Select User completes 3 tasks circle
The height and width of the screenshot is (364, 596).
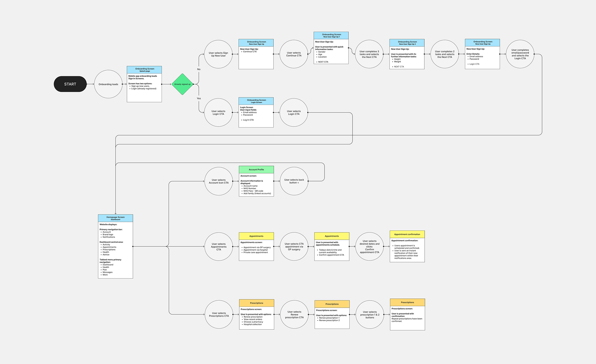tap(369, 54)
